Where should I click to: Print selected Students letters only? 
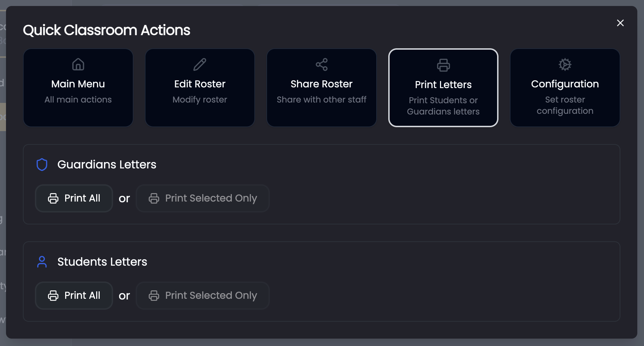pyautogui.click(x=203, y=296)
